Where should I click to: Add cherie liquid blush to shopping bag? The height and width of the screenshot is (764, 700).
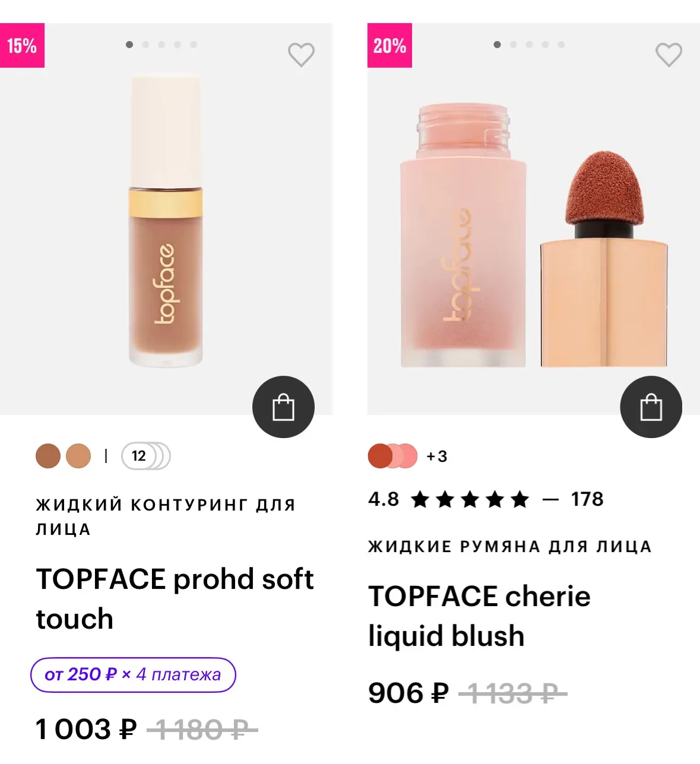651,407
